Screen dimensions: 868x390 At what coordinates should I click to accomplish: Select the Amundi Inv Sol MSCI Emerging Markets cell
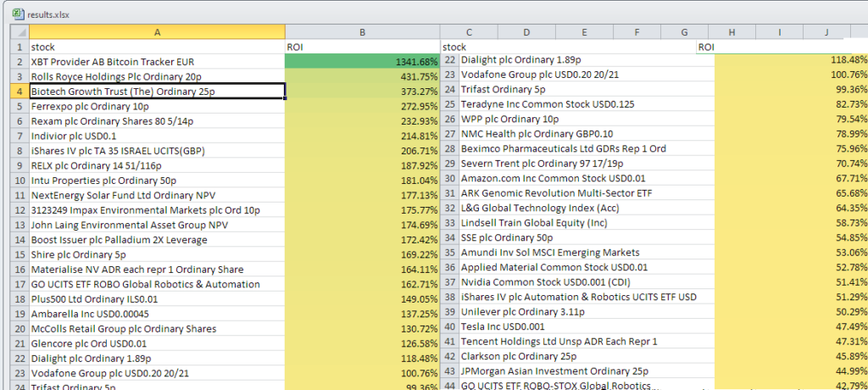click(587, 253)
